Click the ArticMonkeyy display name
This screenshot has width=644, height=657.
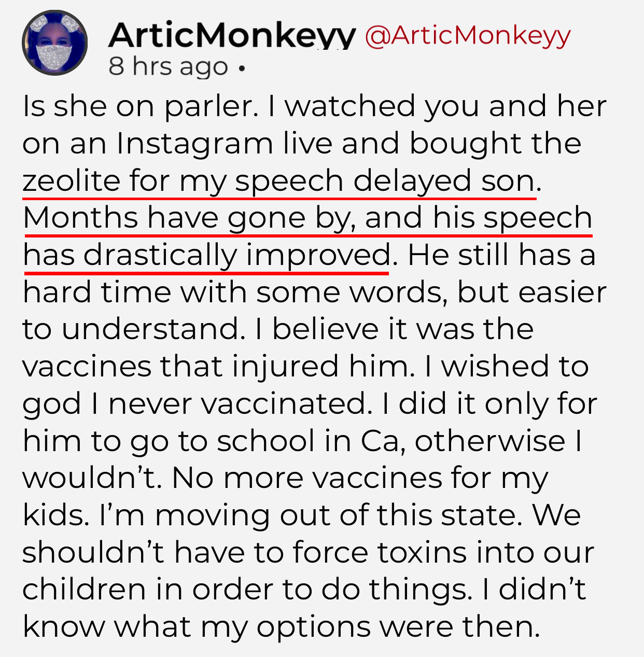coord(232,35)
